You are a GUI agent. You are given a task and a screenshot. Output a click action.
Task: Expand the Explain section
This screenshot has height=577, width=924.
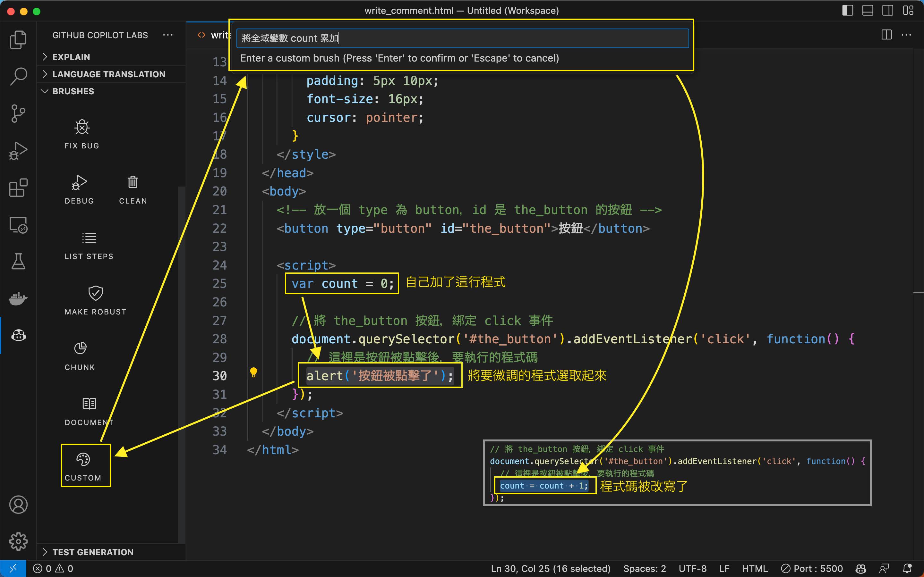[71, 57]
